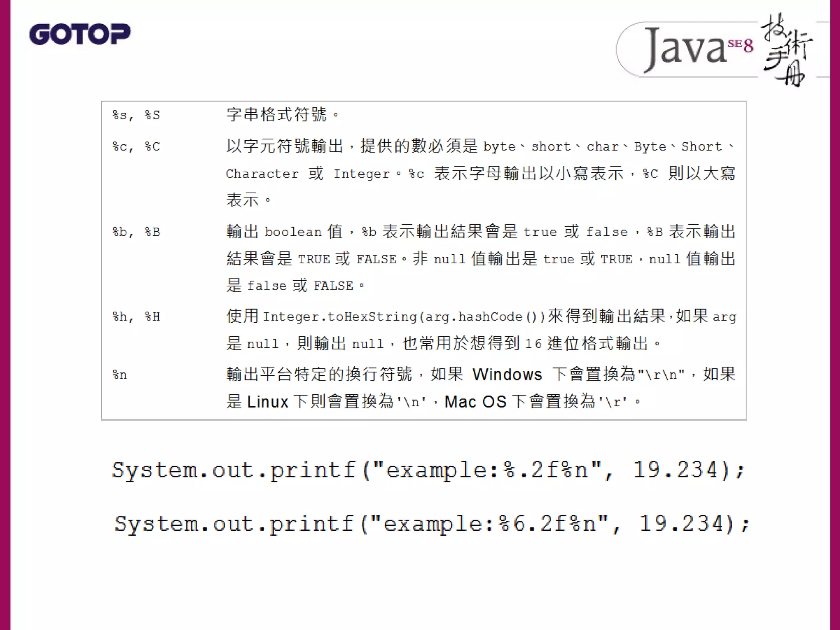The width and height of the screenshot is (840, 630).
Task: Click the calligraphy 技術手冊 emblem
Action: pos(787,49)
